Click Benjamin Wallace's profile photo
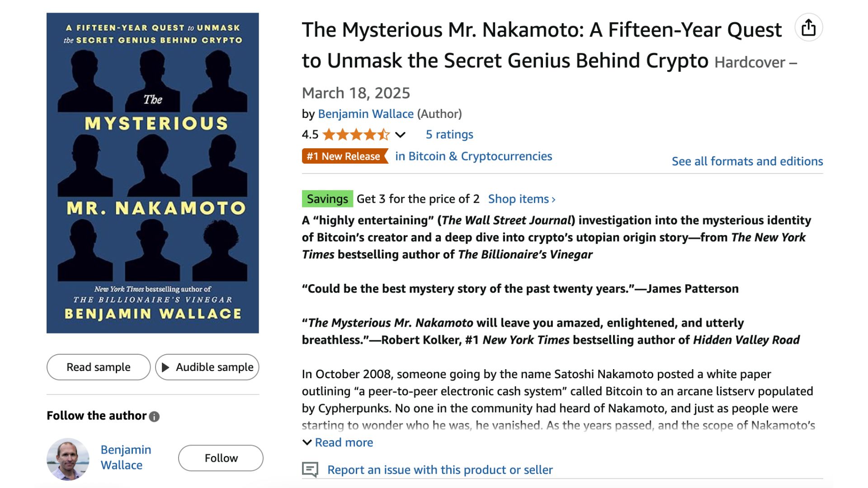This screenshot has width=868, height=488. tap(68, 459)
